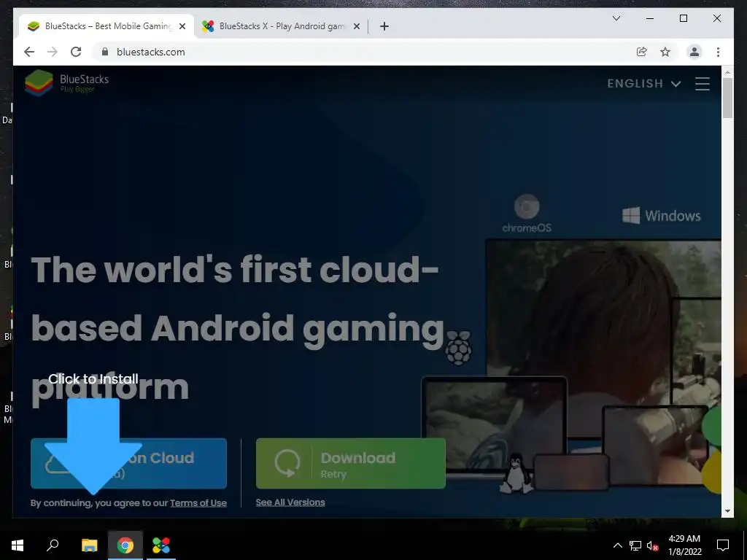The height and width of the screenshot is (560, 747).
Task: Click the chromeOS platform icon
Action: [527, 213]
